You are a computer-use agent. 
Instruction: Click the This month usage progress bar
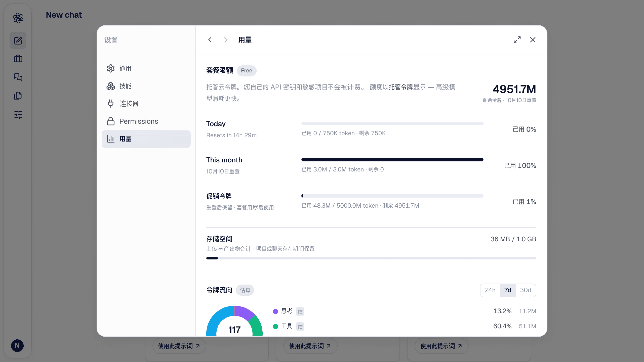[x=392, y=160]
